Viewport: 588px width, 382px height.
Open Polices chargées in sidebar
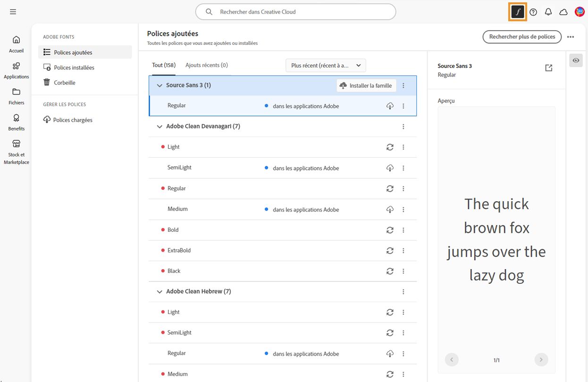coord(85,120)
